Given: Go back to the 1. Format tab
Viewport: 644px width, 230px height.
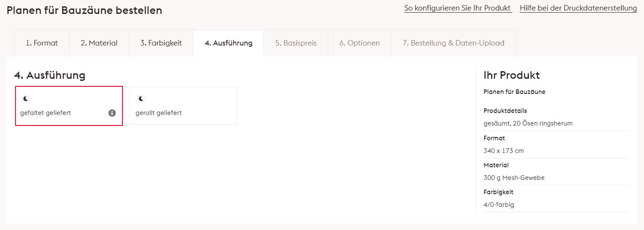Looking at the screenshot, I should coord(42,43).
